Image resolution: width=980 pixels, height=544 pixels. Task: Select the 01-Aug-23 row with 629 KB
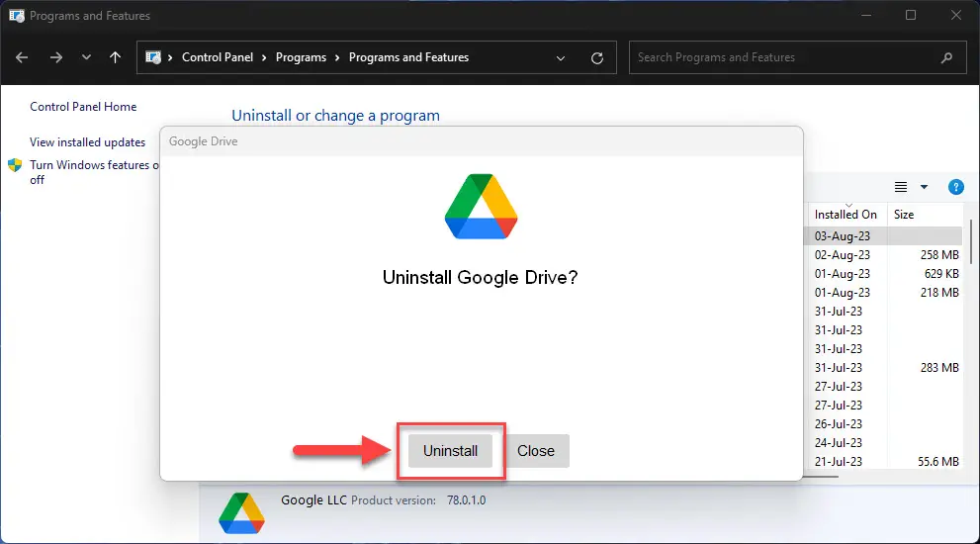click(x=882, y=274)
